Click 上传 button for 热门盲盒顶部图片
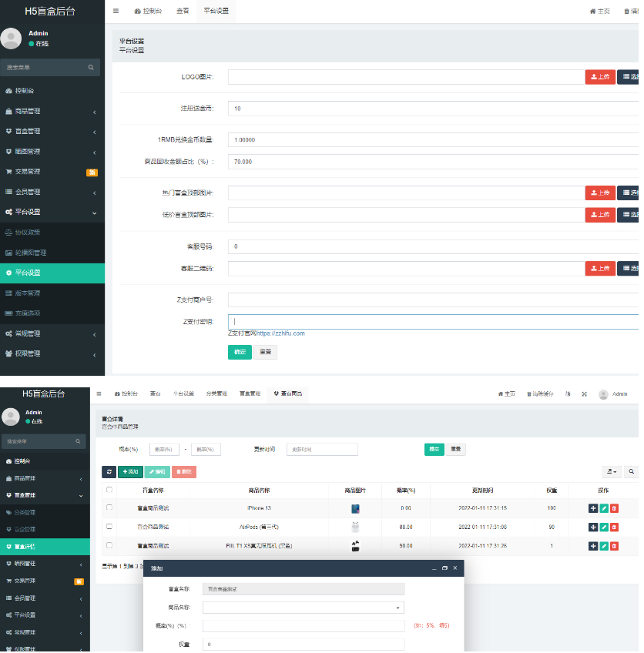This screenshot has width=644, height=653. 600,193
